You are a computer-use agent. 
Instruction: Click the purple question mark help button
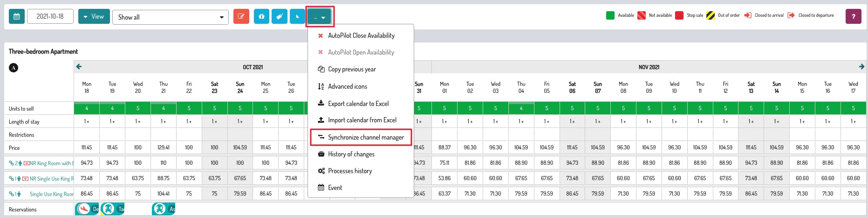[853, 16]
